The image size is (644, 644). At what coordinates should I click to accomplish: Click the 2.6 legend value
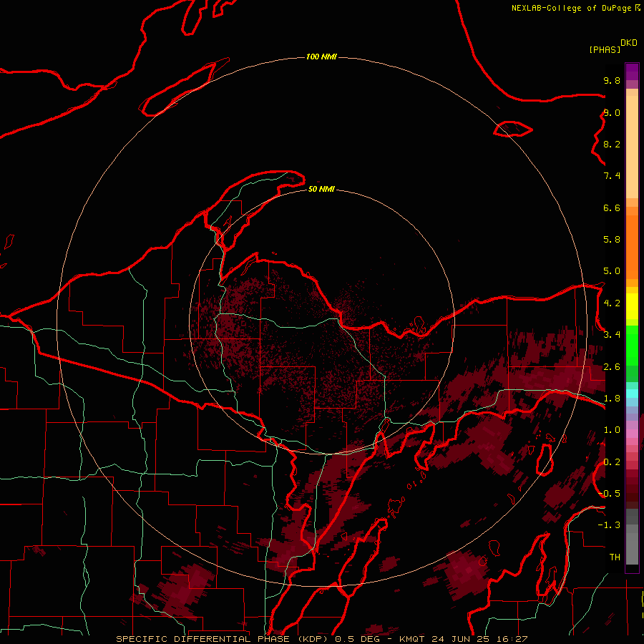[x=612, y=367]
